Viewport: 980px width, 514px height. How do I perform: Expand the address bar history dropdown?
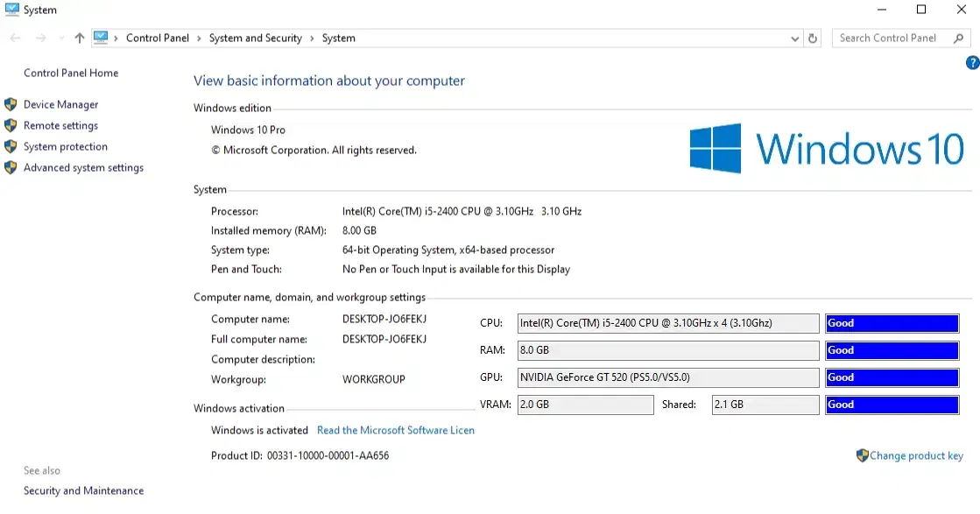(x=795, y=39)
